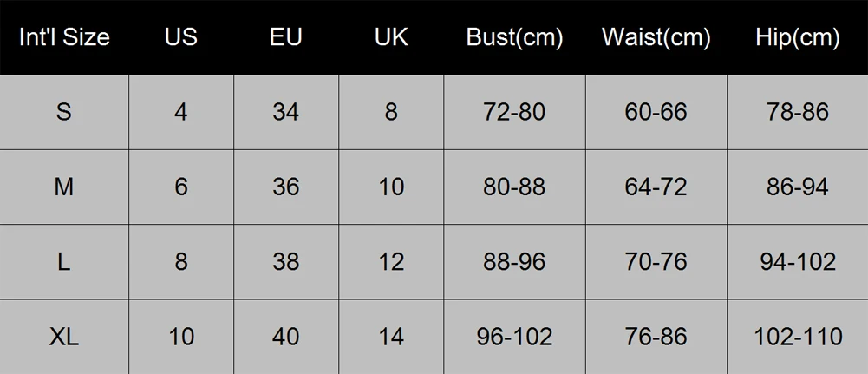Click the M size cell
868x374 pixels.
pos(64,187)
